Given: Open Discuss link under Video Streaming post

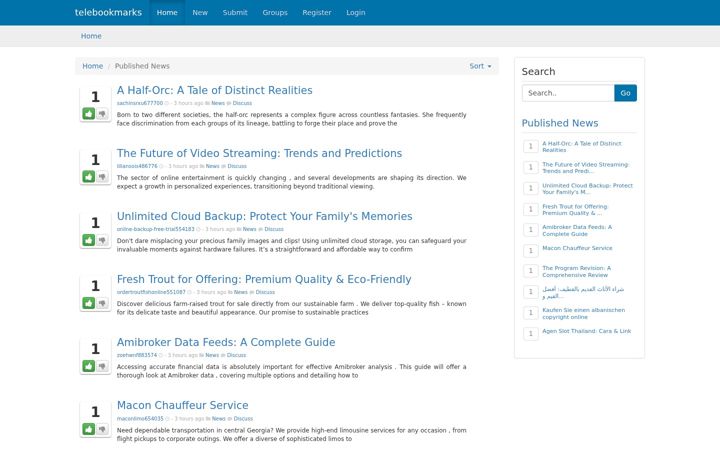Looking at the screenshot, I should [237, 166].
